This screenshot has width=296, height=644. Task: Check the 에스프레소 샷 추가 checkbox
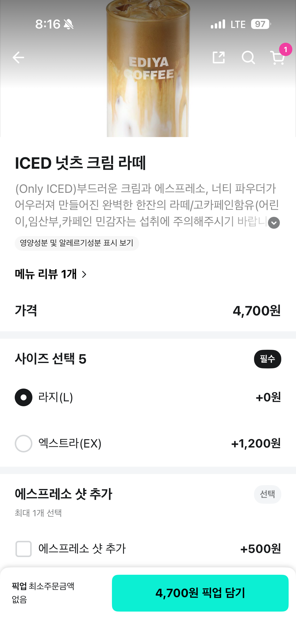tap(24, 549)
